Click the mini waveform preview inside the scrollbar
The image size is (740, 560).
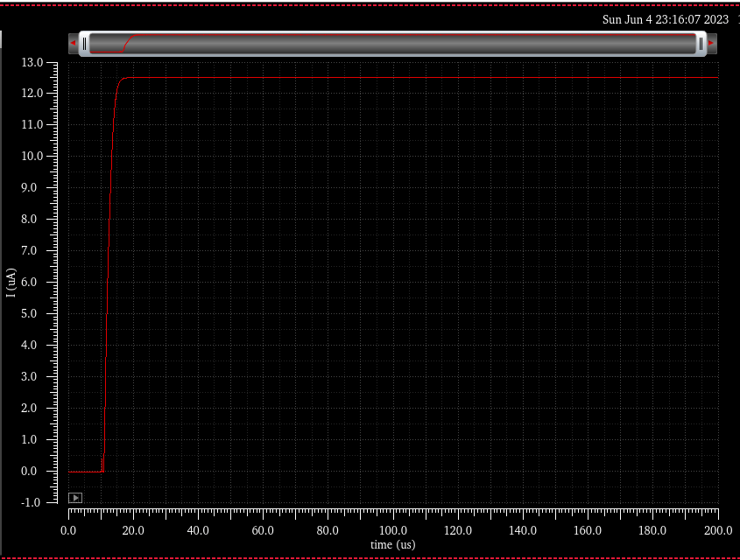118,44
